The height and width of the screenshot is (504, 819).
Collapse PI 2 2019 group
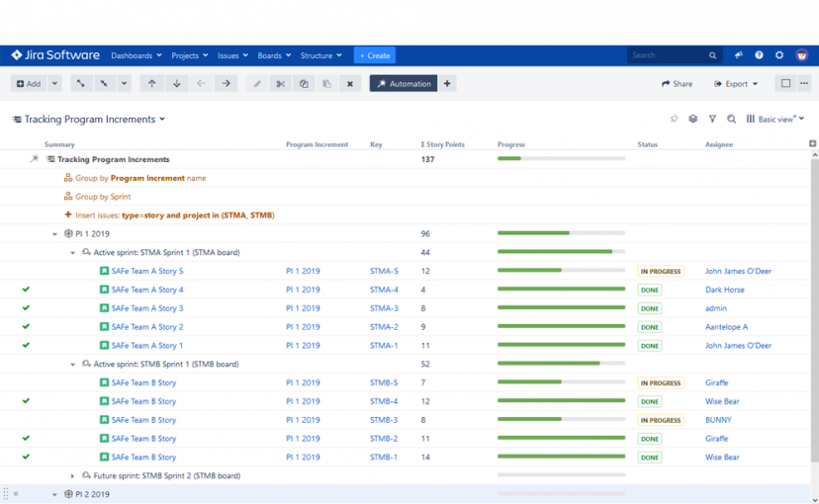(54, 494)
